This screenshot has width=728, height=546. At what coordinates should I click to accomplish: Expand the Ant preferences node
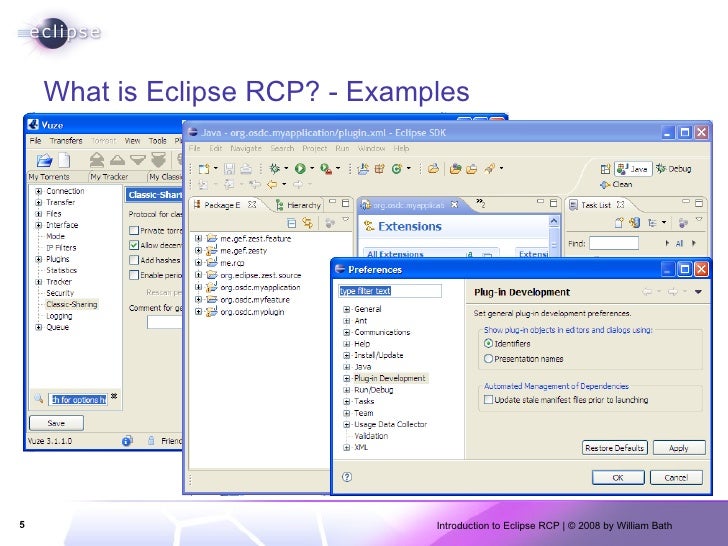click(346, 320)
